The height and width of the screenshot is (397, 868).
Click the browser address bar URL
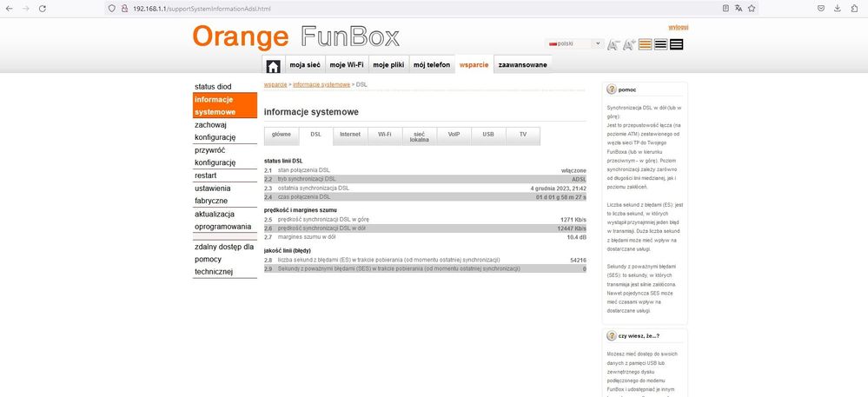202,9
